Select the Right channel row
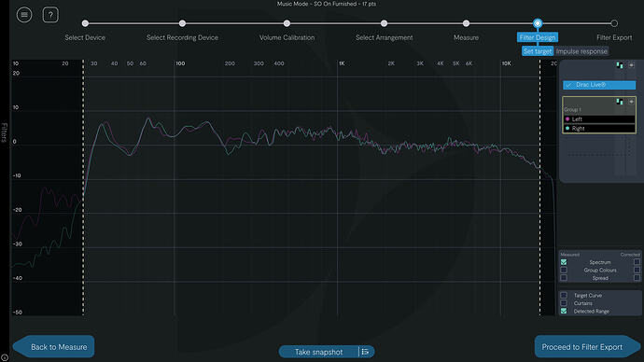The image size is (644, 362). tap(599, 129)
